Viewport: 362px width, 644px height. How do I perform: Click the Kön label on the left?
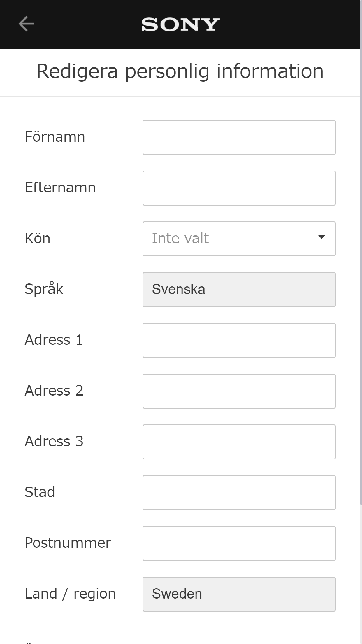37,238
